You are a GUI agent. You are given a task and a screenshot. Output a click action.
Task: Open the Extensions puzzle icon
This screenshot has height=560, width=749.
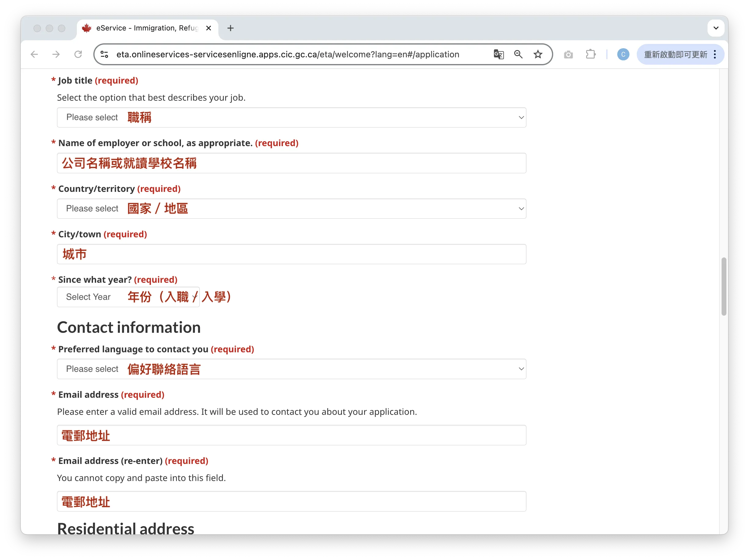tap(590, 55)
